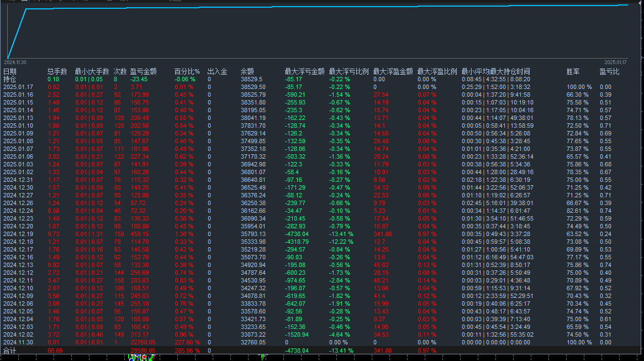This screenshot has height=361, width=644.
Task: Click the 胜率 column header
Action: (573, 71)
